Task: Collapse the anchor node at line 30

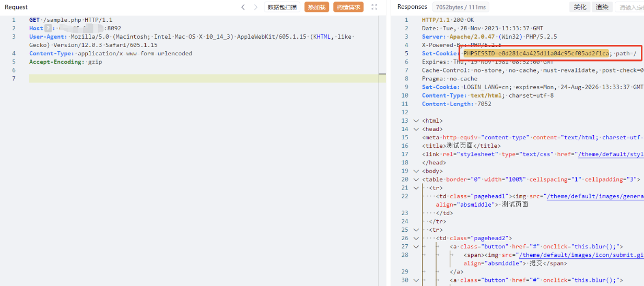Action: point(416,280)
